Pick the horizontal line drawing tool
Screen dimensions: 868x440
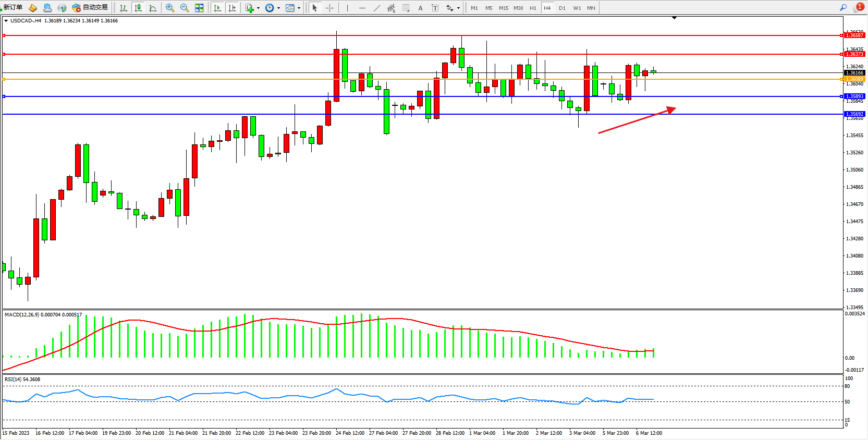click(x=362, y=8)
